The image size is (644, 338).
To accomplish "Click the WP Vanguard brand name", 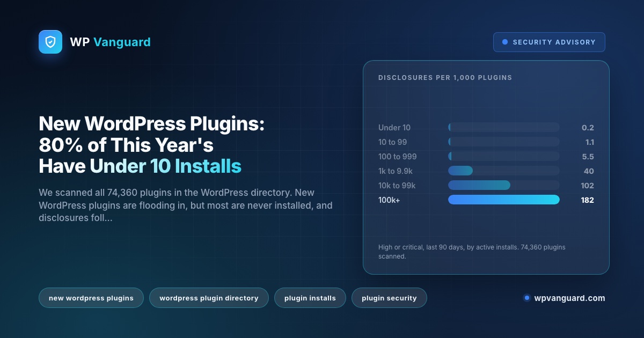I will coord(110,42).
